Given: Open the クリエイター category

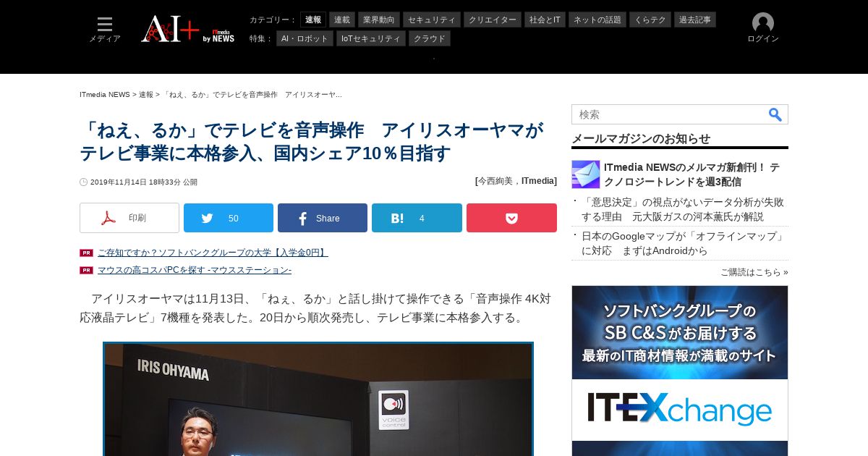Looking at the screenshot, I should coord(493,20).
